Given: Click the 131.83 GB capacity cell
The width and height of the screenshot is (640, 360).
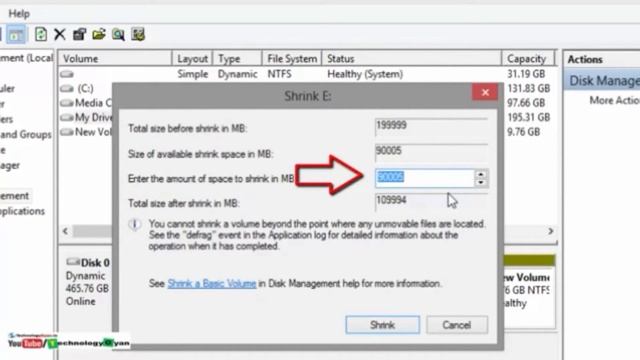Looking at the screenshot, I should pyautogui.click(x=529, y=89).
